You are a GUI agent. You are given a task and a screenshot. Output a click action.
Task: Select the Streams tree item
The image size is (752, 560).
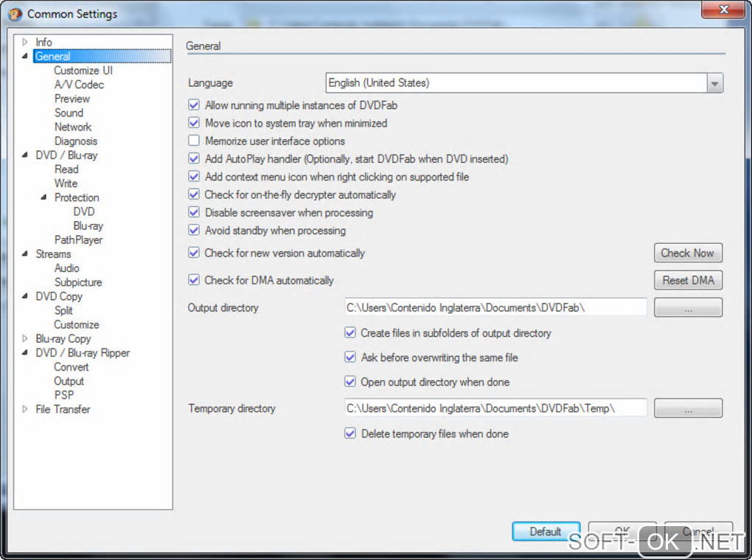[53, 253]
